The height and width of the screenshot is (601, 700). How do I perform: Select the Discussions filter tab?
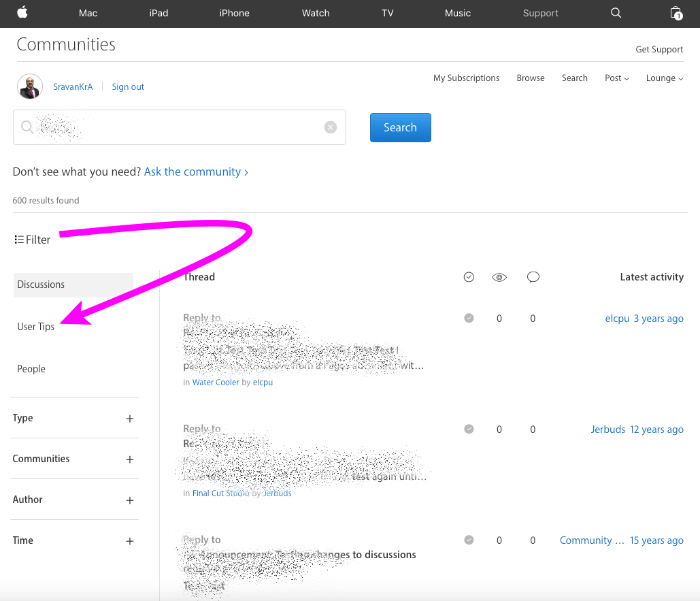click(73, 285)
